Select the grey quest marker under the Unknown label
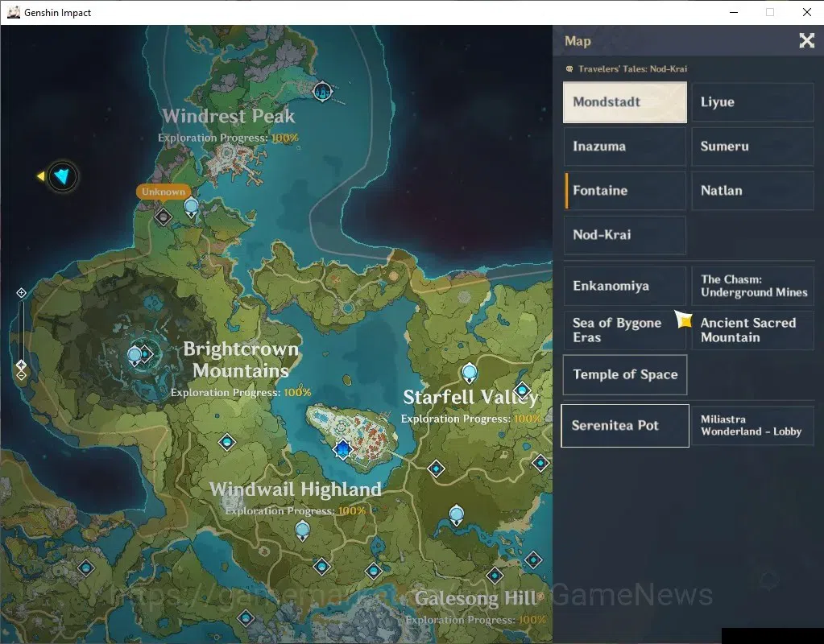Image resolution: width=824 pixels, height=644 pixels. pos(163,217)
